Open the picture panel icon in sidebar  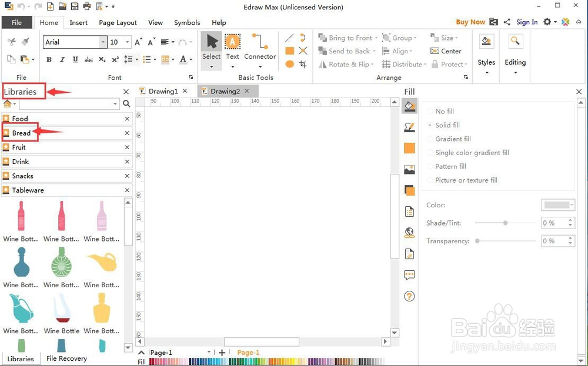pos(409,170)
